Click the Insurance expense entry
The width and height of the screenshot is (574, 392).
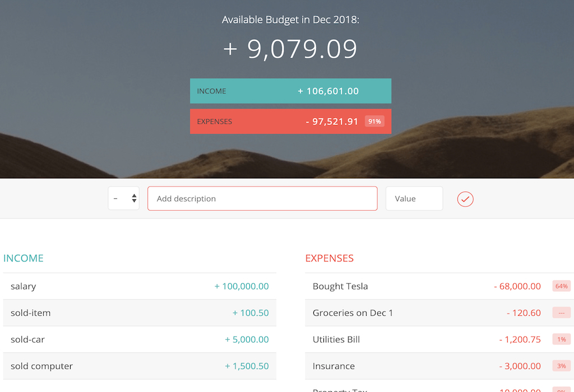pyautogui.click(x=426, y=366)
